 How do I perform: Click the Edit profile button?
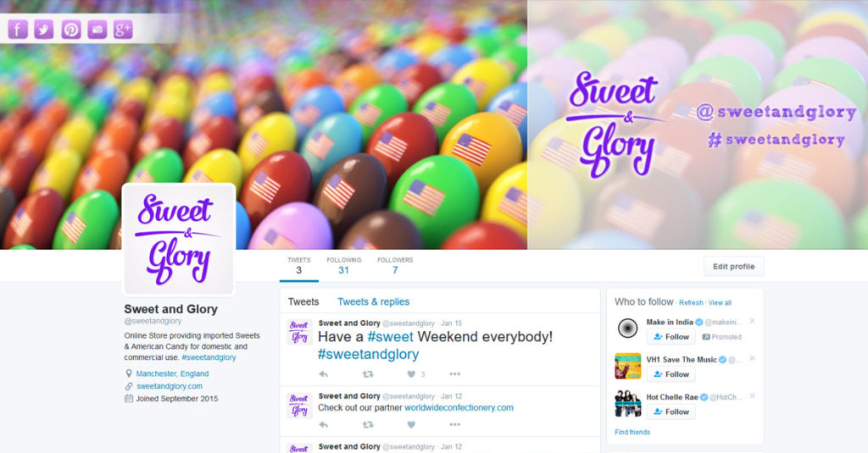(733, 267)
